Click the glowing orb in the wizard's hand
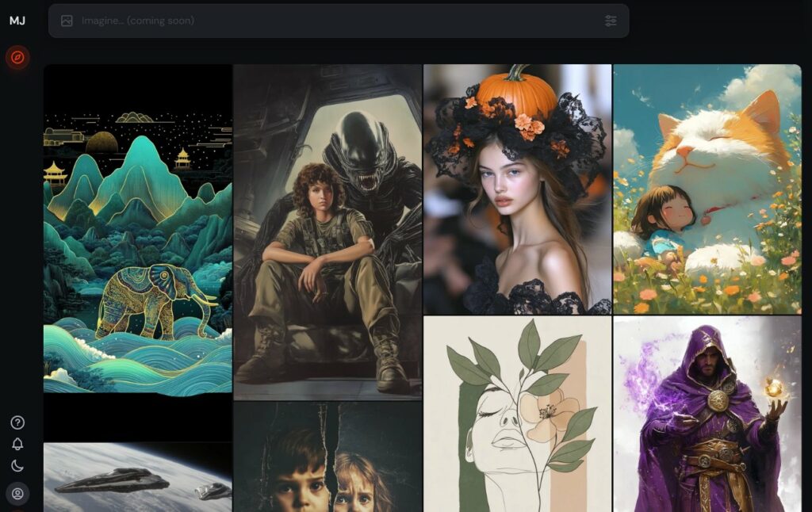The width and height of the screenshot is (812, 512). [x=773, y=388]
